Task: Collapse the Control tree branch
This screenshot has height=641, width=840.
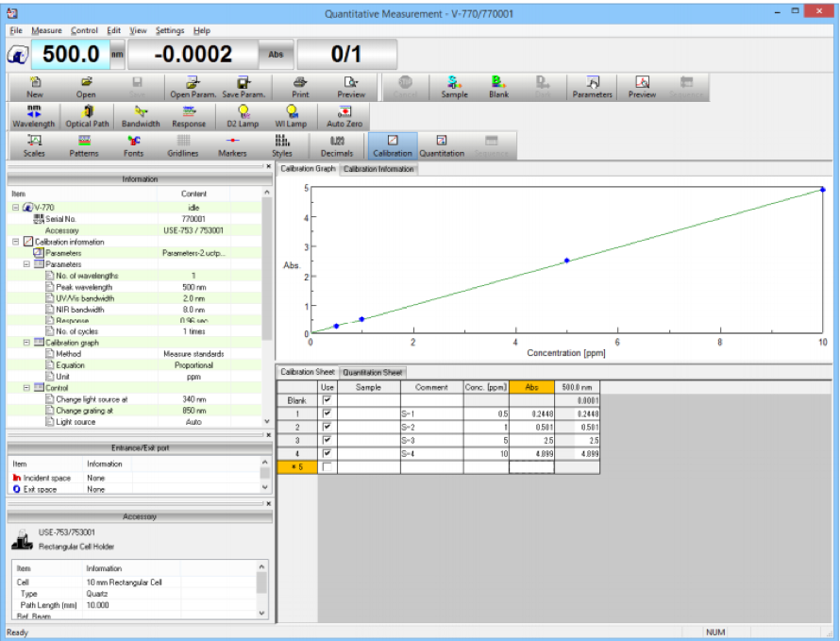Action: pos(25,386)
